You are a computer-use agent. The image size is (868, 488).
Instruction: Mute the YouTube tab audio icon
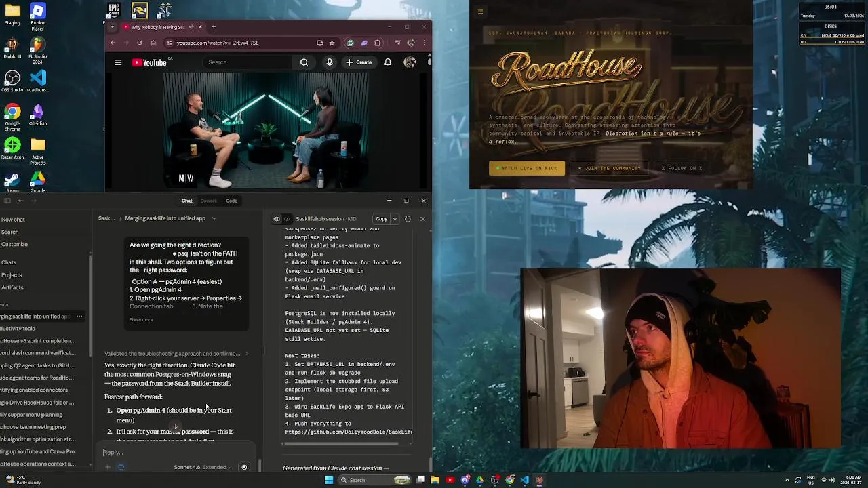coord(191,27)
